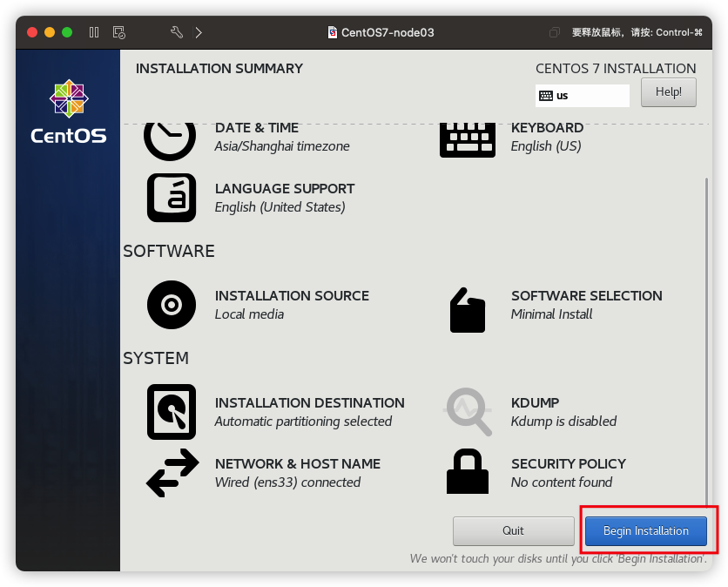The width and height of the screenshot is (728, 587).
Task: Open Installation Source disc icon
Action: 172,305
